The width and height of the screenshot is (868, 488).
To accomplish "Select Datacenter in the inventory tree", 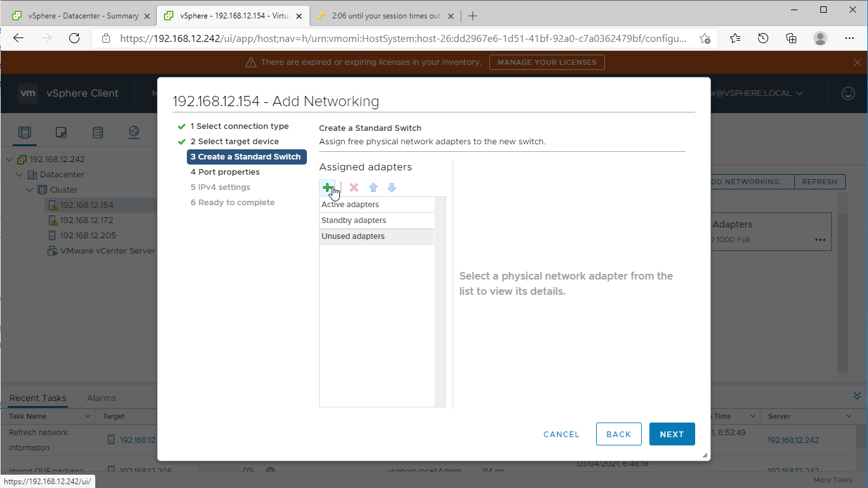I will (x=62, y=175).
